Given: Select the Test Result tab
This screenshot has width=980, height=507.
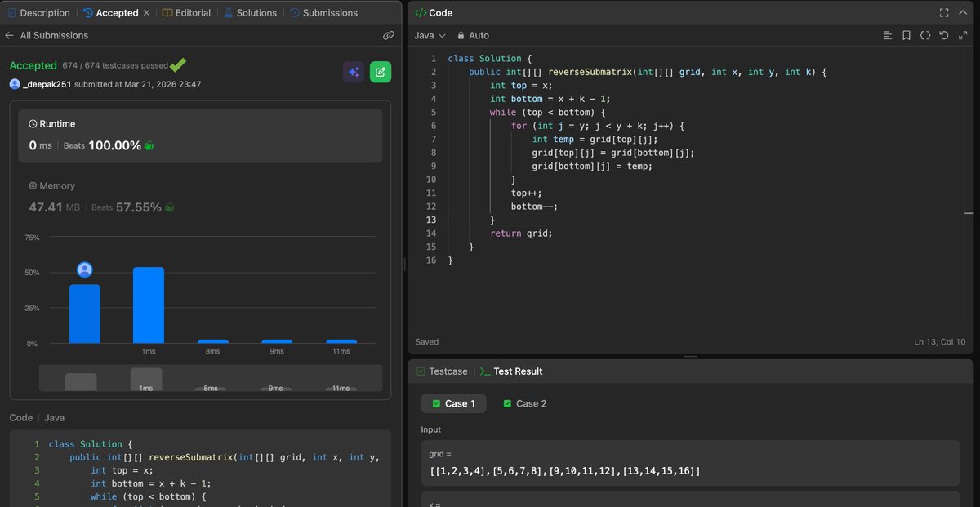Looking at the screenshot, I should tap(511, 371).
